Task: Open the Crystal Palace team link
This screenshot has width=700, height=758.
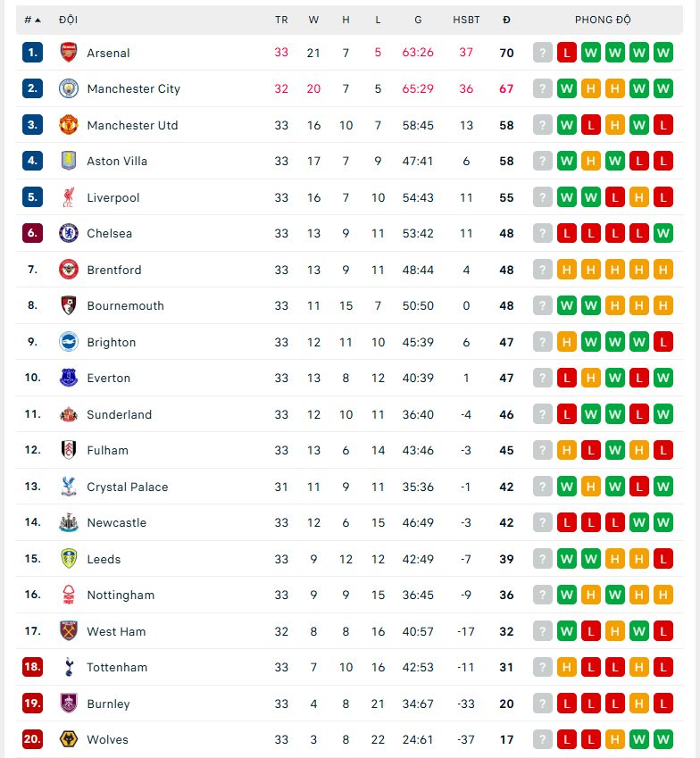Action: tap(127, 487)
